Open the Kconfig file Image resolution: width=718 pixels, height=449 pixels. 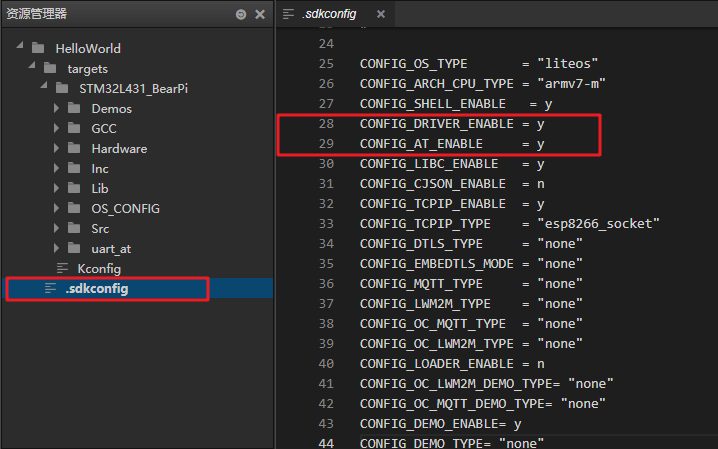point(99,269)
